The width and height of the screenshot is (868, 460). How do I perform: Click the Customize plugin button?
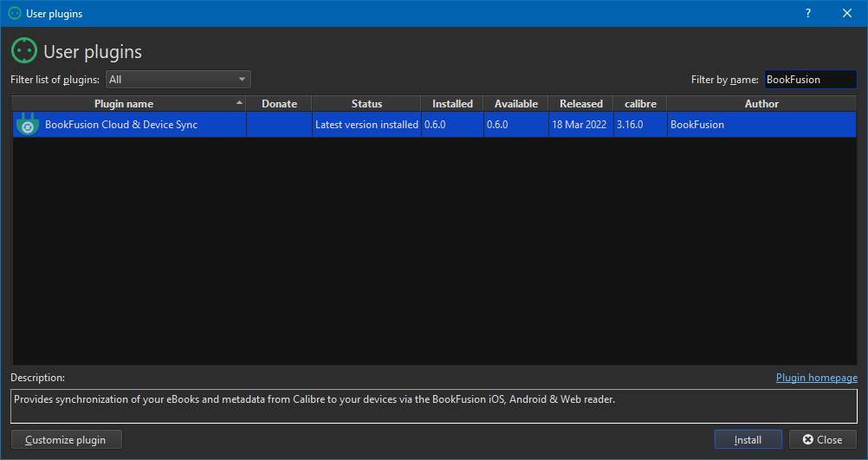(x=67, y=439)
